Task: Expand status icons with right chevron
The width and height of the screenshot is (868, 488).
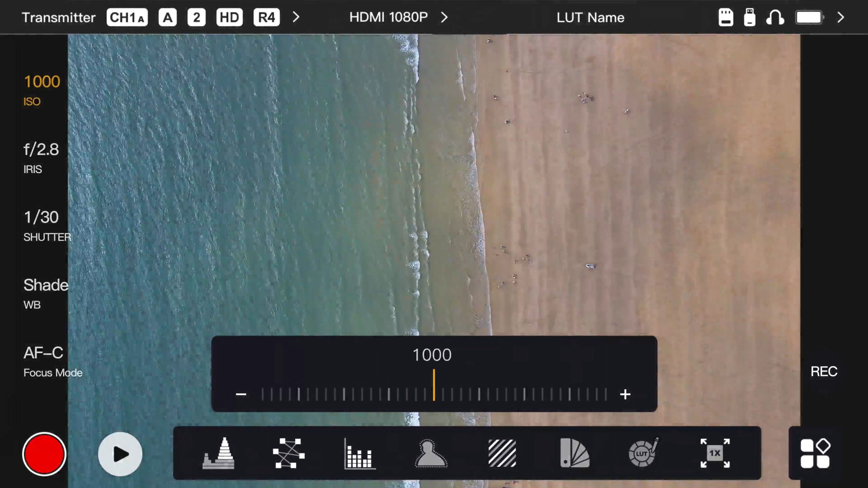Action: click(840, 17)
